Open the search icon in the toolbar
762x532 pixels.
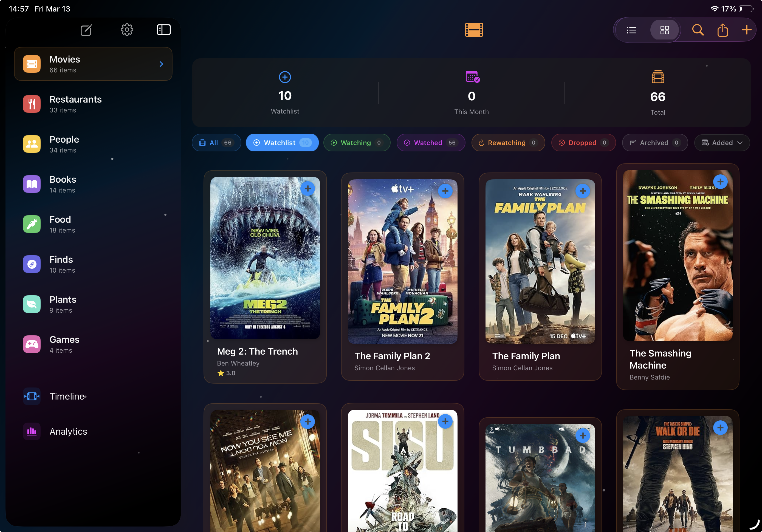click(698, 30)
